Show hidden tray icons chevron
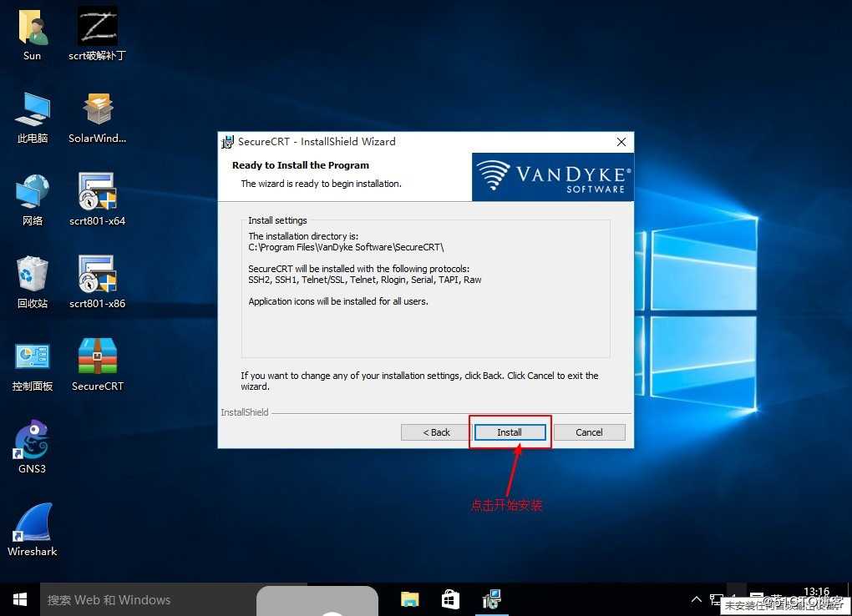852x616 pixels. tap(696, 599)
